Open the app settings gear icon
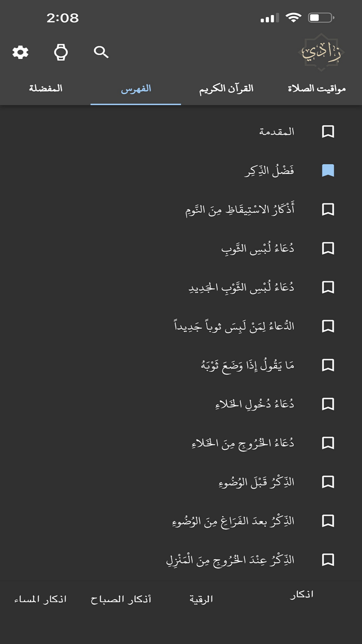362x644 pixels. coord(20,52)
